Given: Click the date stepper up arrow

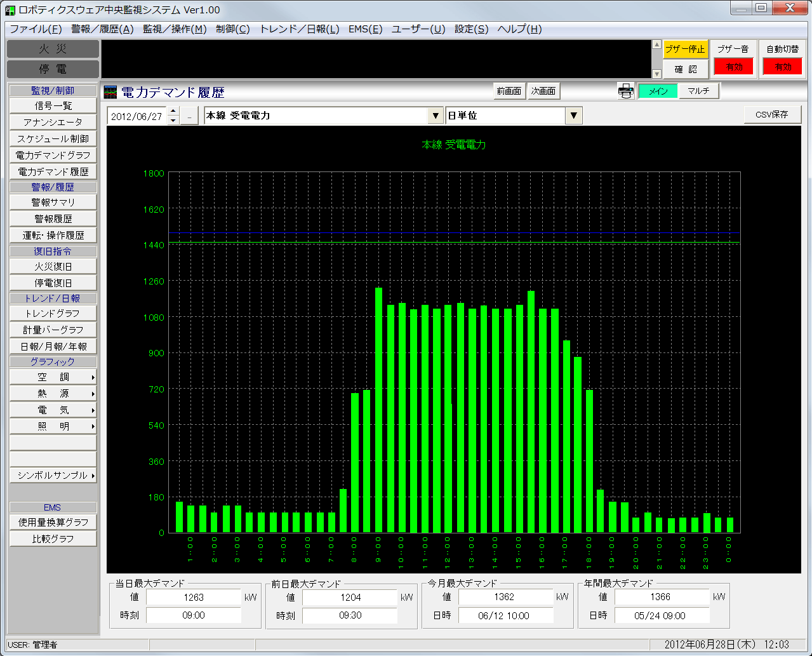Looking at the screenshot, I should point(173,112).
